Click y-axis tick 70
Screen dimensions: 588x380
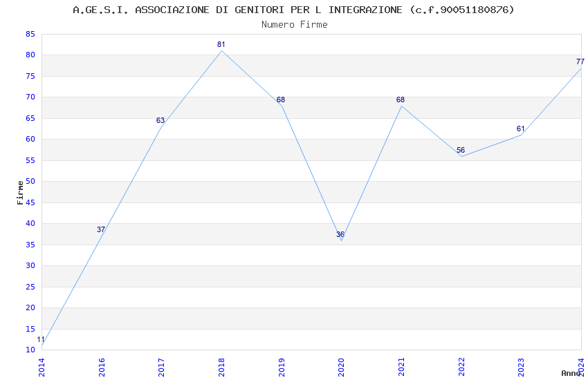coord(30,97)
